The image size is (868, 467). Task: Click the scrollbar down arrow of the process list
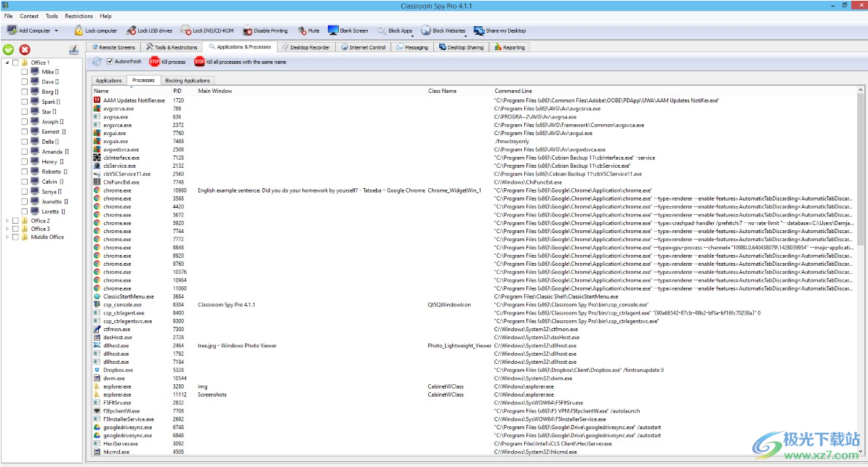(x=860, y=452)
